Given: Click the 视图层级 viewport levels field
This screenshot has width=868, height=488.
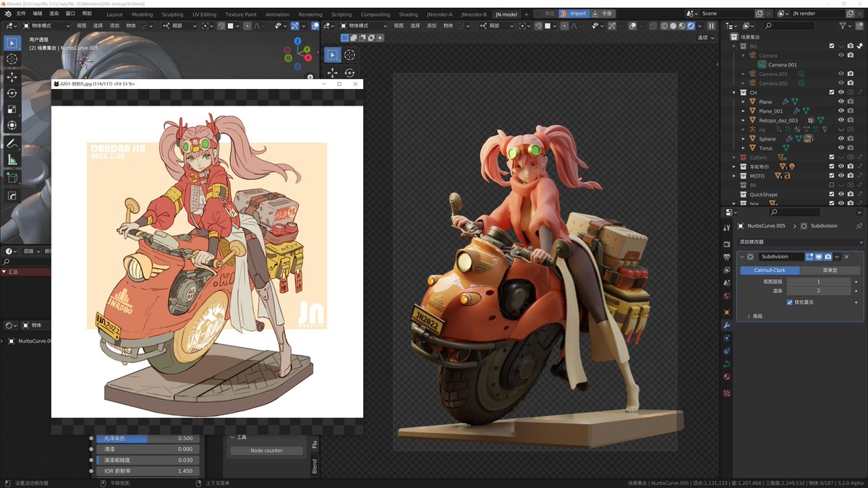Looking at the screenshot, I should pos(819,281).
